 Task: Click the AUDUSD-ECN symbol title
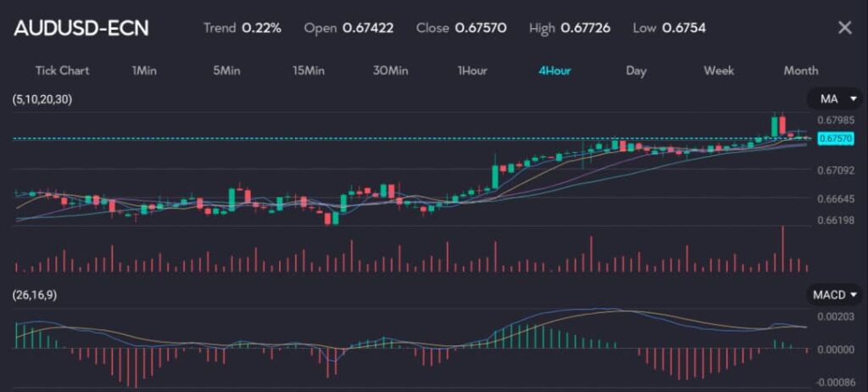[81, 28]
